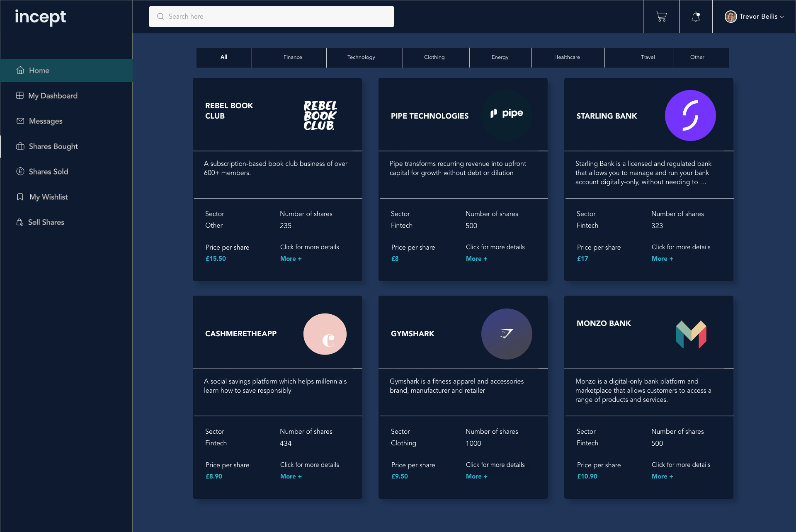Image resolution: width=796 pixels, height=532 pixels.
Task: Click the £8.90 price
Action: 214,476
